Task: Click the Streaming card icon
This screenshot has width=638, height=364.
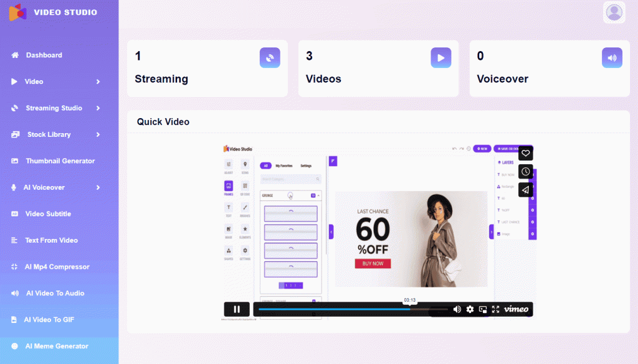Action: 270,57
